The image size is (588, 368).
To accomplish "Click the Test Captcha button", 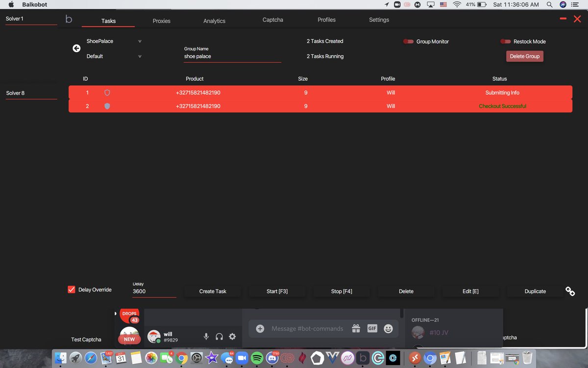I will tap(86, 340).
